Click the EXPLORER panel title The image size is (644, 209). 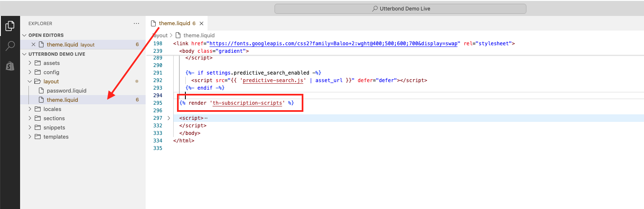40,24
